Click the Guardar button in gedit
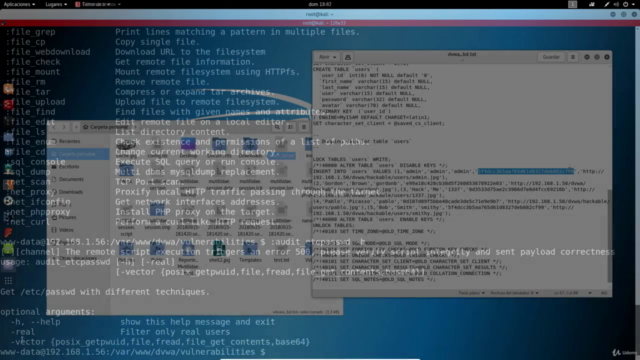This screenshot has height=360, width=640. pos(551,57)
